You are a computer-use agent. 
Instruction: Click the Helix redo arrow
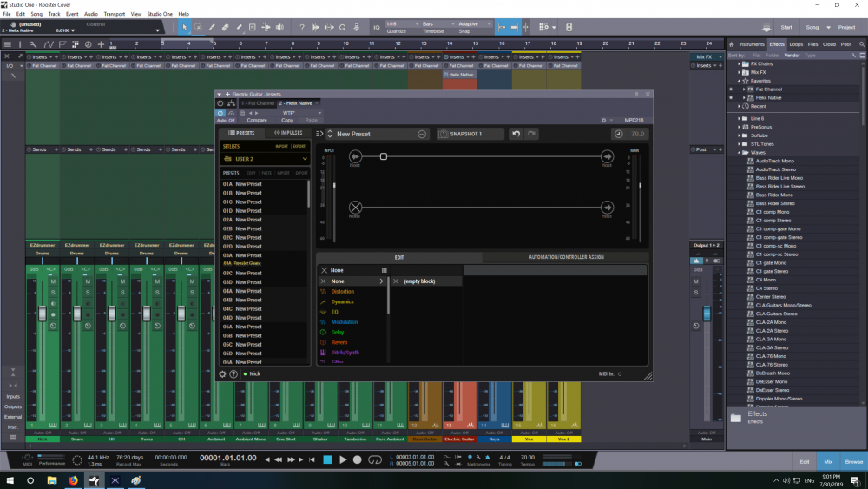531,134
